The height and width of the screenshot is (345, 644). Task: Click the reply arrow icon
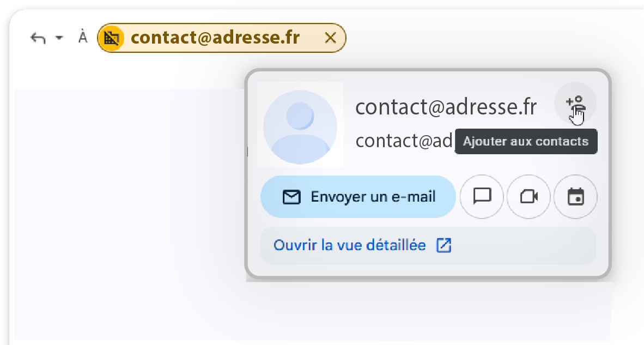[x=38, y=38]
